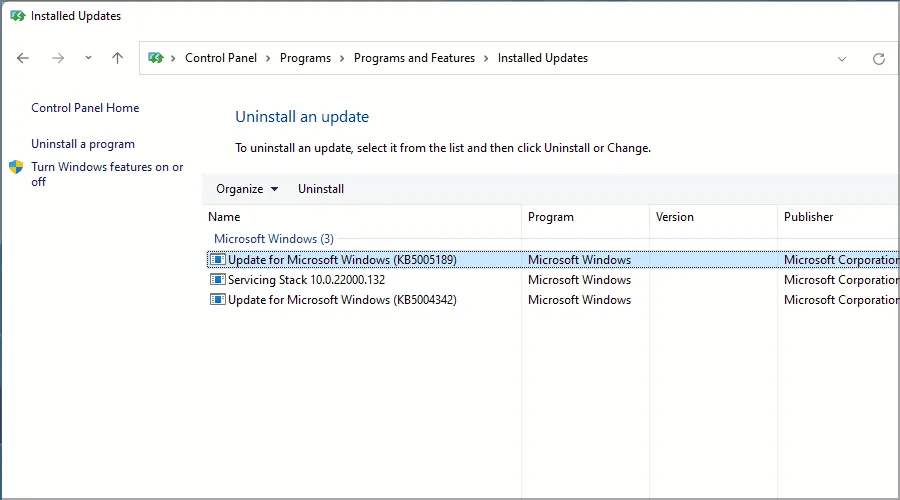Viewport: 900px width, 500px height.
Task: Open the recent locations dropdown arrow
Action: tap(88, 58)
